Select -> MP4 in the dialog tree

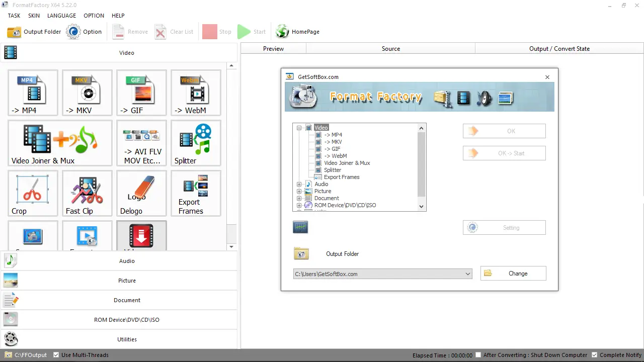(x=333, y=135)
